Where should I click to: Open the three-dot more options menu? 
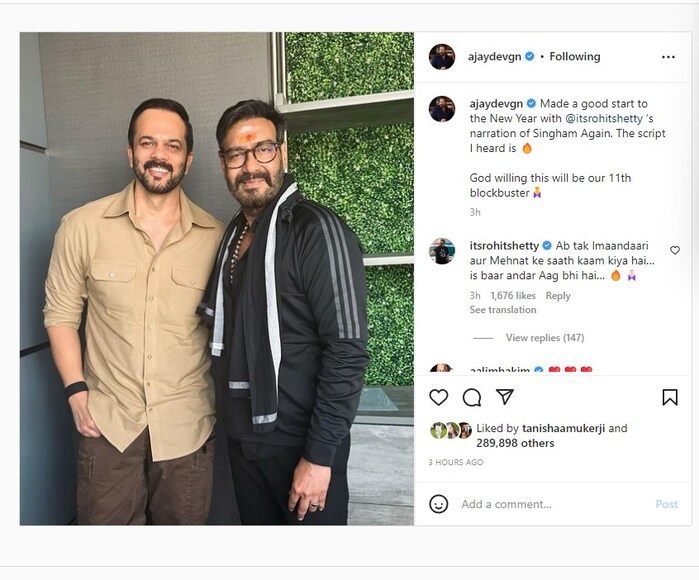click(668, 57)
